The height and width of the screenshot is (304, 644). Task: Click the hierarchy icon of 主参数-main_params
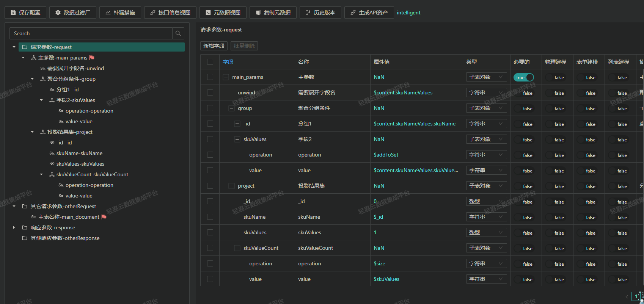coord(34,58)
